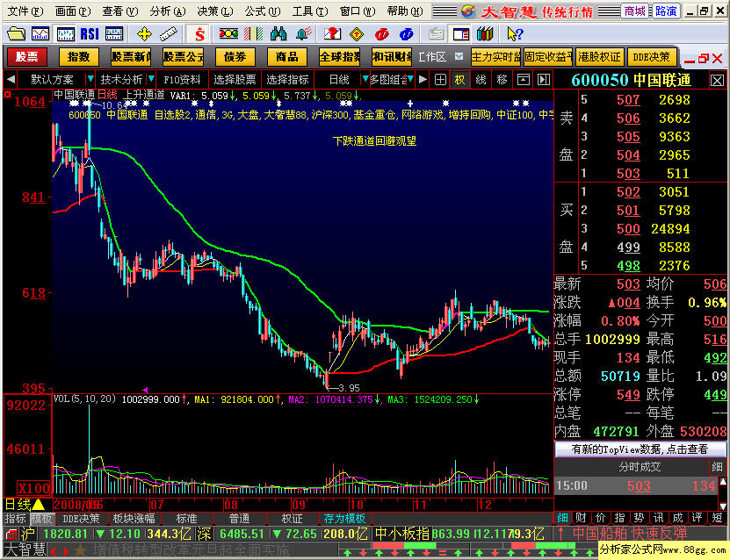Click the DDE决策 yellow button at top
Viewport: 730px width, 560px height.
651,57
